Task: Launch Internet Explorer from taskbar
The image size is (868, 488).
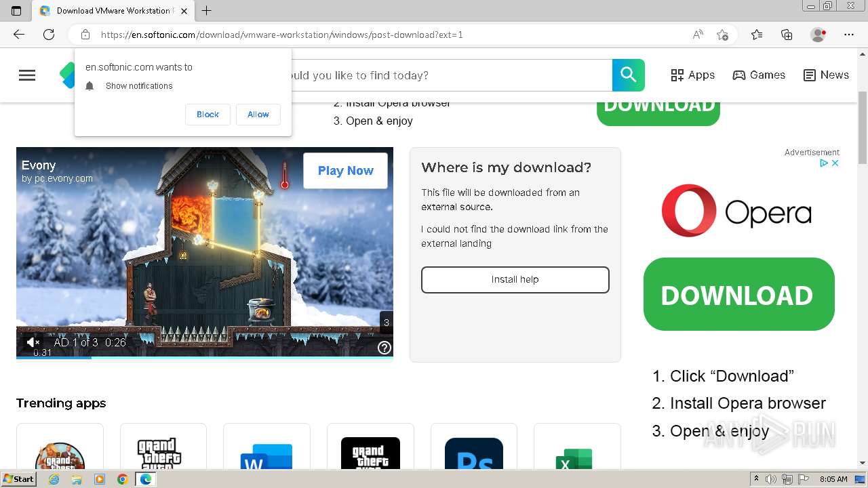Action: [x=54, y=479]
